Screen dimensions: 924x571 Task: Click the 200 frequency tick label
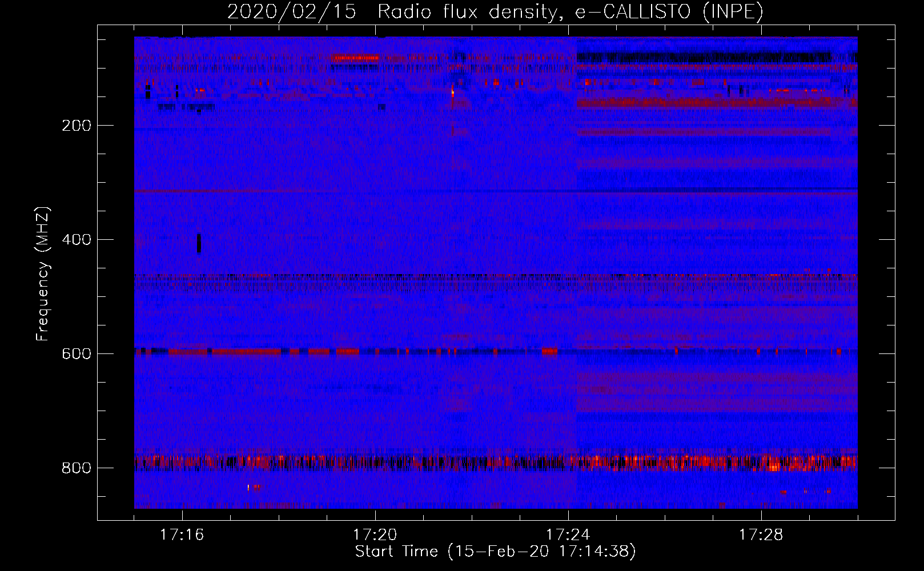(77, 126)
